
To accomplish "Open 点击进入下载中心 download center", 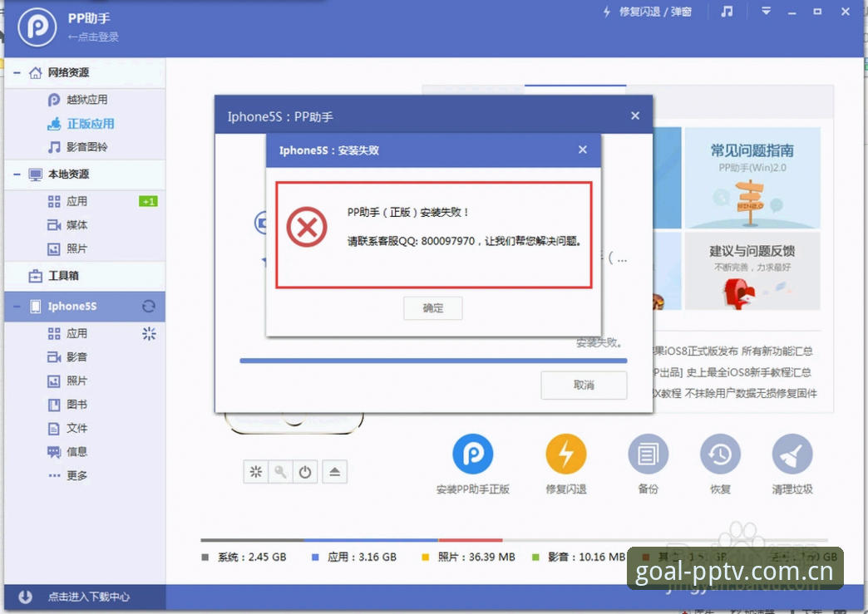I will [x=89, y=597].
